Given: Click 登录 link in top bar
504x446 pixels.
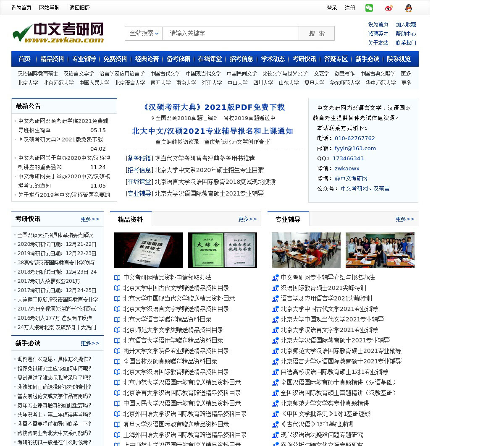Looking at the screenshot, I should [x=332, y=8].
